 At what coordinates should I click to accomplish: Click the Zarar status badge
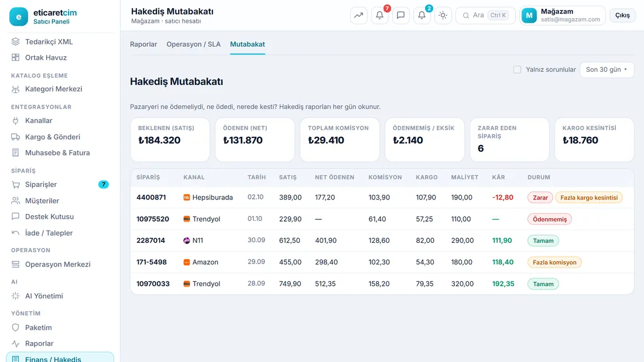point(540,198)
